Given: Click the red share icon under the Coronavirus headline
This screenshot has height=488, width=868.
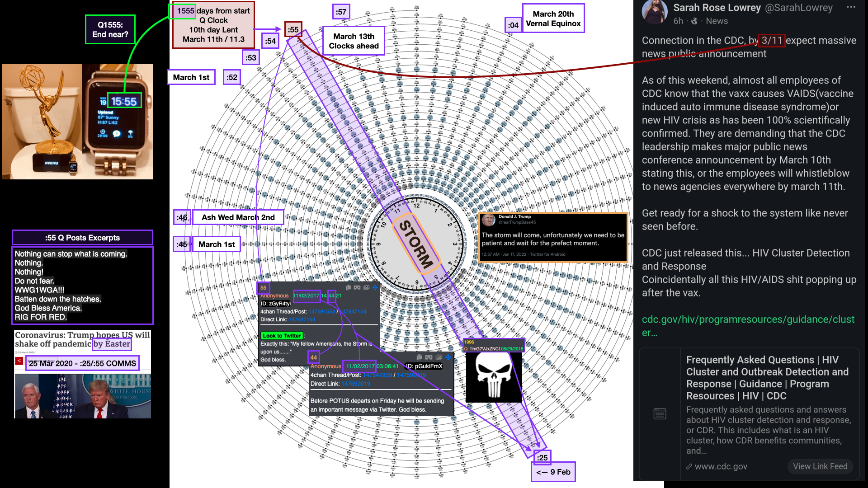Looking at the screenshot, I should (19, 361).
